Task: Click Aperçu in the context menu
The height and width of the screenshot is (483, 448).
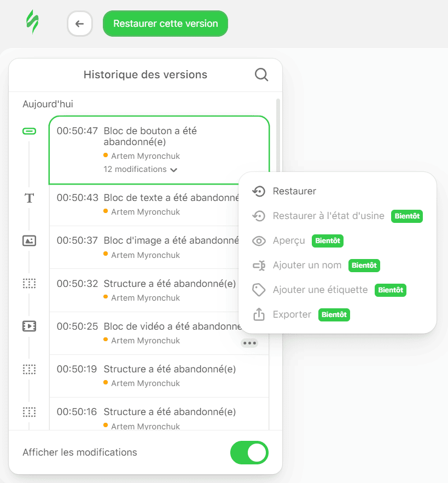Action: [289, 240]
